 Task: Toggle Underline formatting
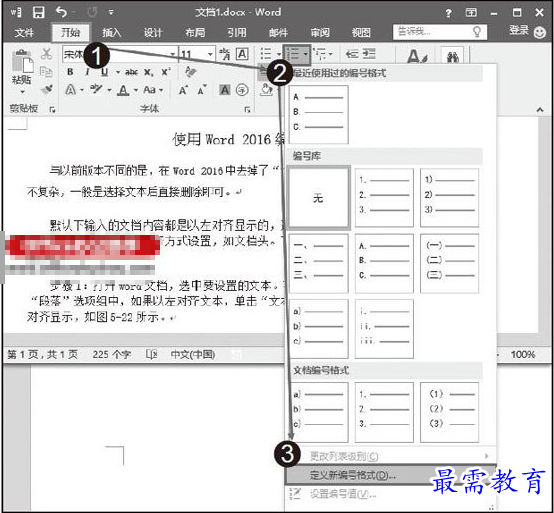coord(104,72)
